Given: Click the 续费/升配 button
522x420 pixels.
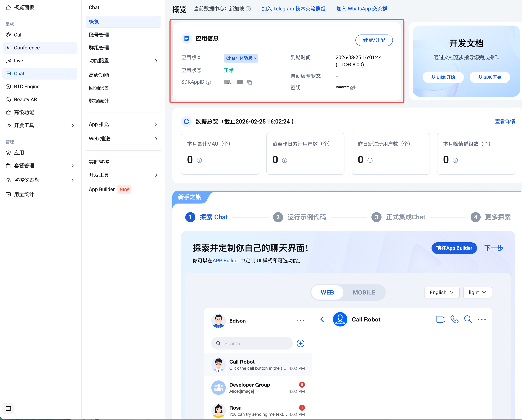Looking at the screenshot, I should pos(374,40).
